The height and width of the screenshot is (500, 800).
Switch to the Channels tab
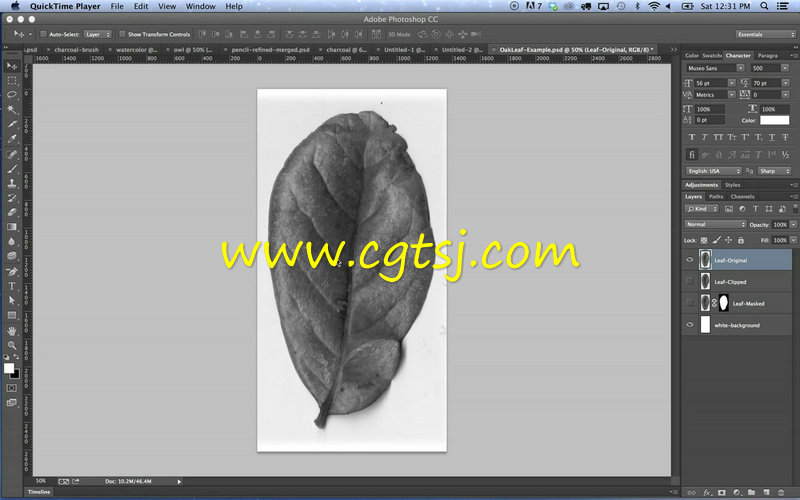[x=742, y=196]
